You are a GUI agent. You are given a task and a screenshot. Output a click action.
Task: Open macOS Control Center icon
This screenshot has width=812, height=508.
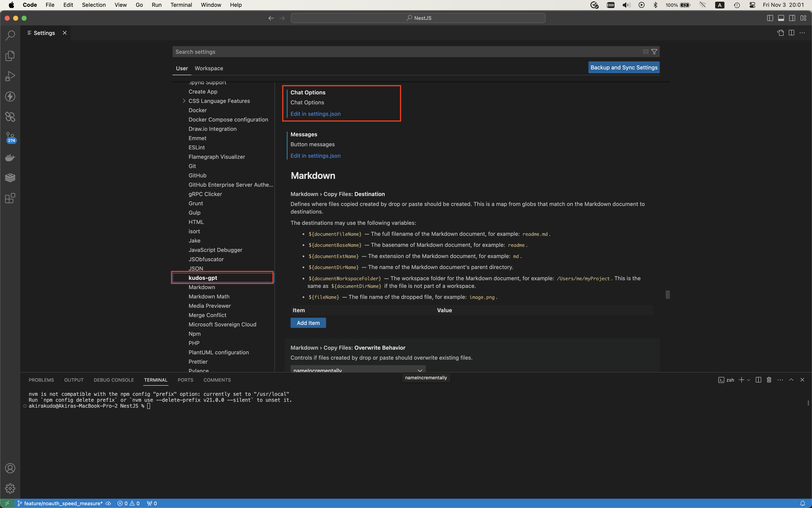752,5
